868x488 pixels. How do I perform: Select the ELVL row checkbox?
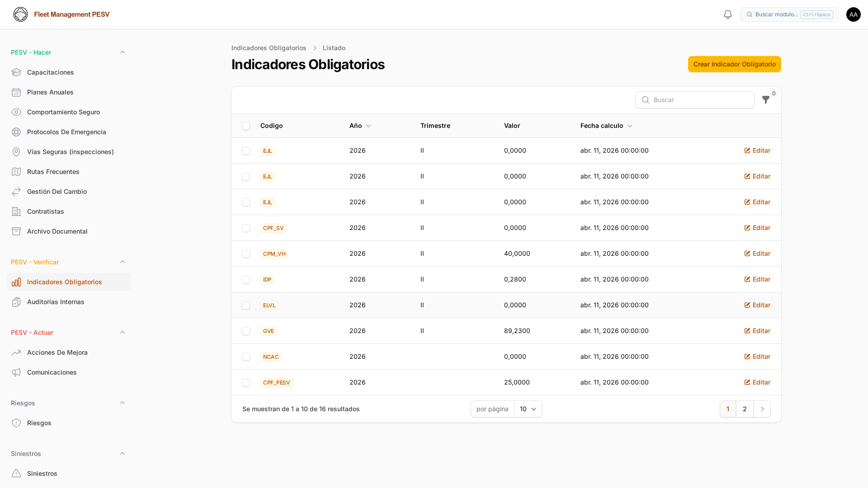(x=246, y=305)
